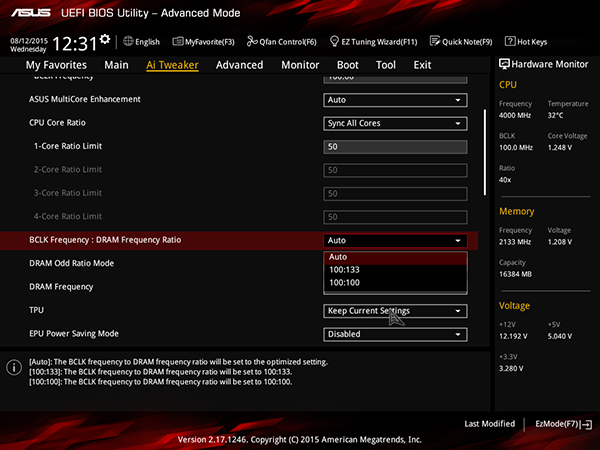Click the 1-Core Ratio Limit label
The image size is (600, 450).
click(x=68, y=146)
